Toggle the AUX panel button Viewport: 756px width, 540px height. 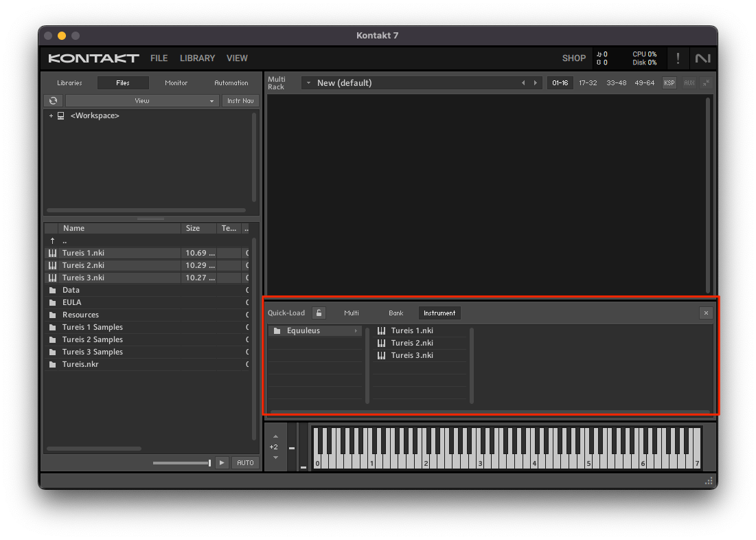click(689, 83)
